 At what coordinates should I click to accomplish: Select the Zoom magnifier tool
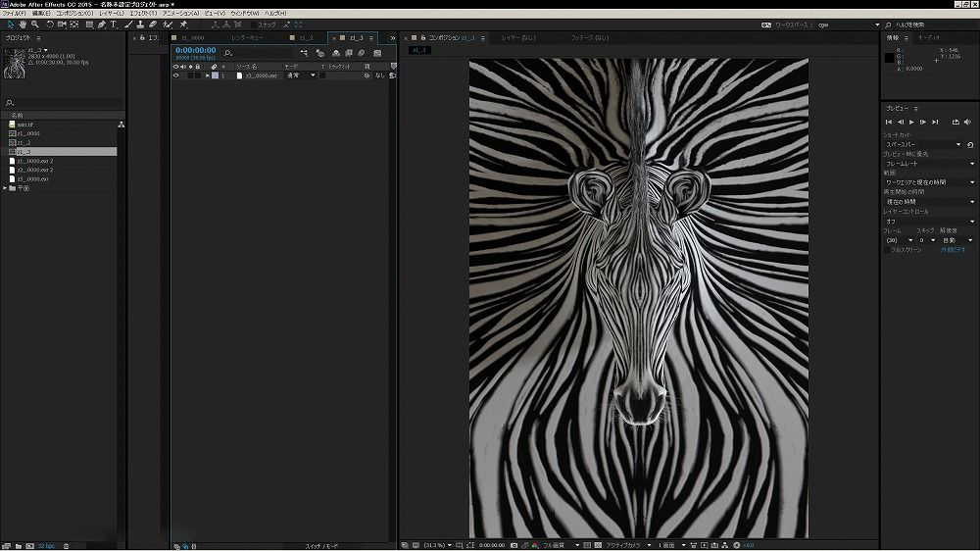pyautogui.click(x=35, y=25)
